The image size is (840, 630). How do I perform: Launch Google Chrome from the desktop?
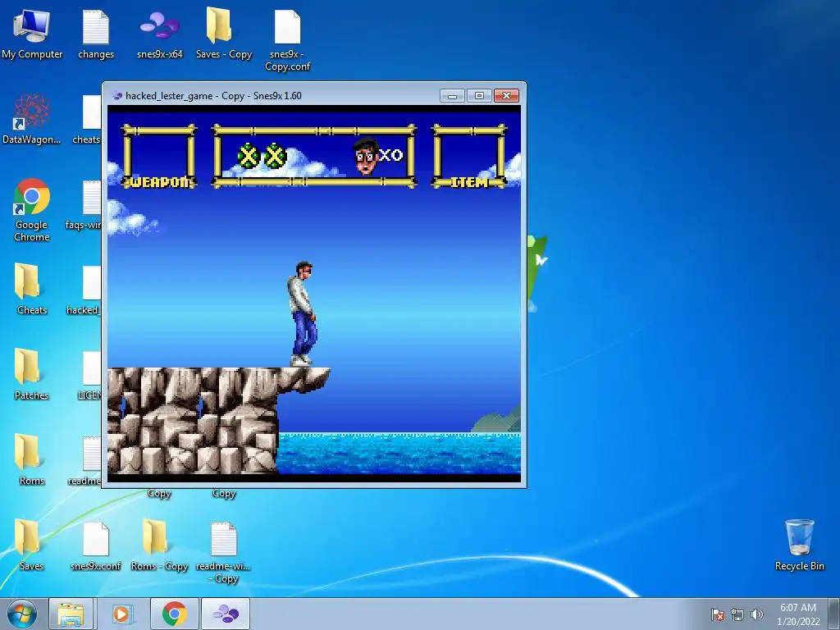pyautogui.click(x=32, y=210)
